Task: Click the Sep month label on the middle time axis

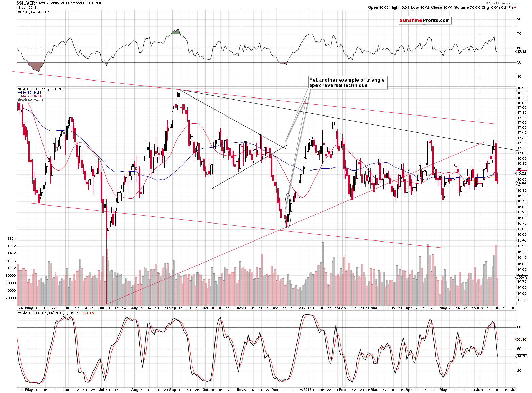Action: tap(172, 308)
